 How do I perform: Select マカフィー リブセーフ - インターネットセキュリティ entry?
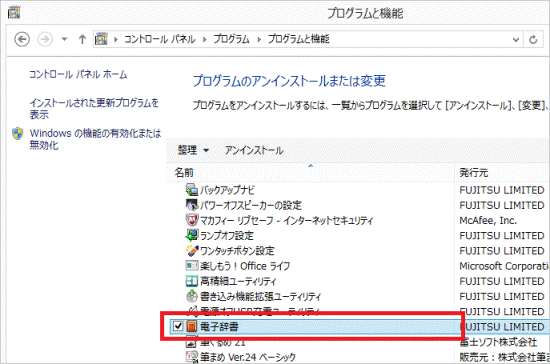point(287,220)
